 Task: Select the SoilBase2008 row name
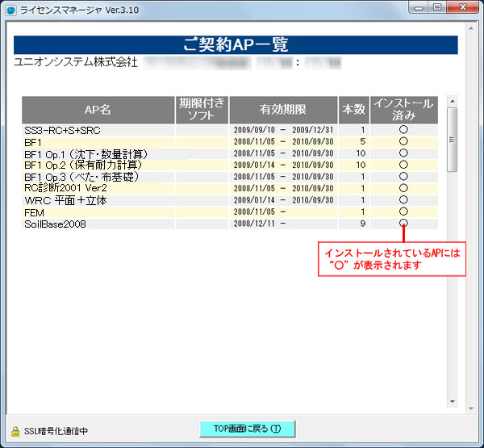(55, 224)
